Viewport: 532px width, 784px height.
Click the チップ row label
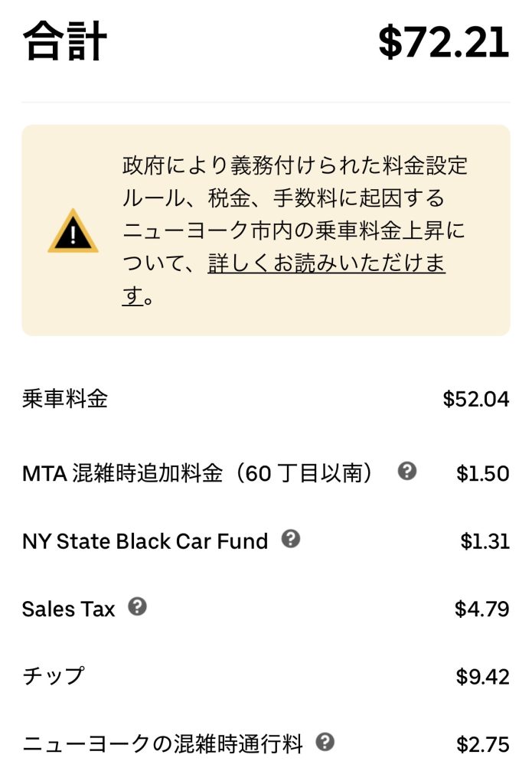(x=53, y=676)
